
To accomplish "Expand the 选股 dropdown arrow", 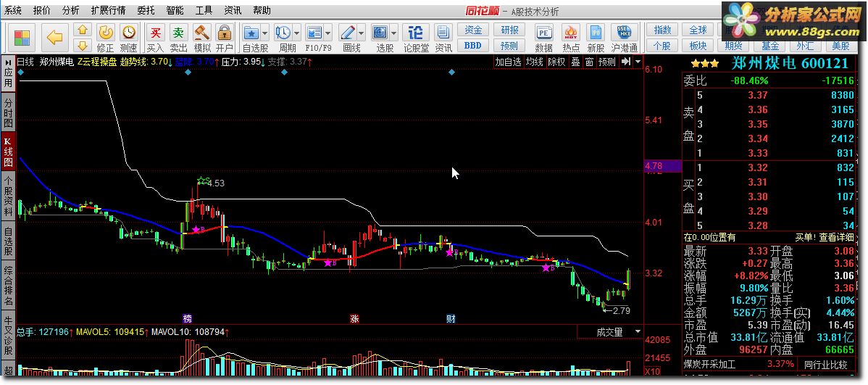I will point(393,33).
